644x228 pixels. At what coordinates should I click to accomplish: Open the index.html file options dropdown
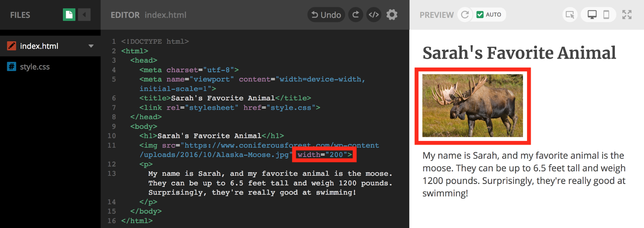coord(91,46)
